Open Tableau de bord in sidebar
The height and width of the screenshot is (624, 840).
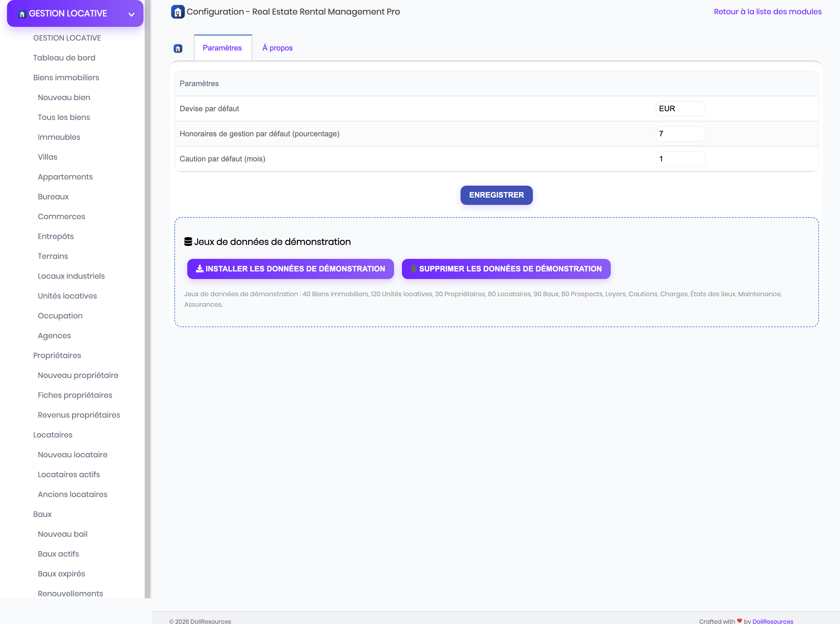click(64, 58)
